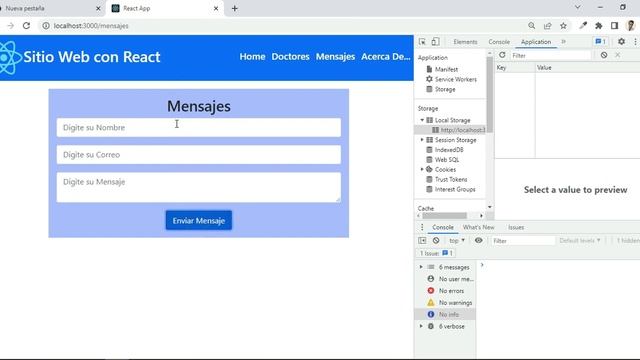This screenshot has height=360, width=640.
Task: Open the What's New drawer tab
Action: coord(478,227)
